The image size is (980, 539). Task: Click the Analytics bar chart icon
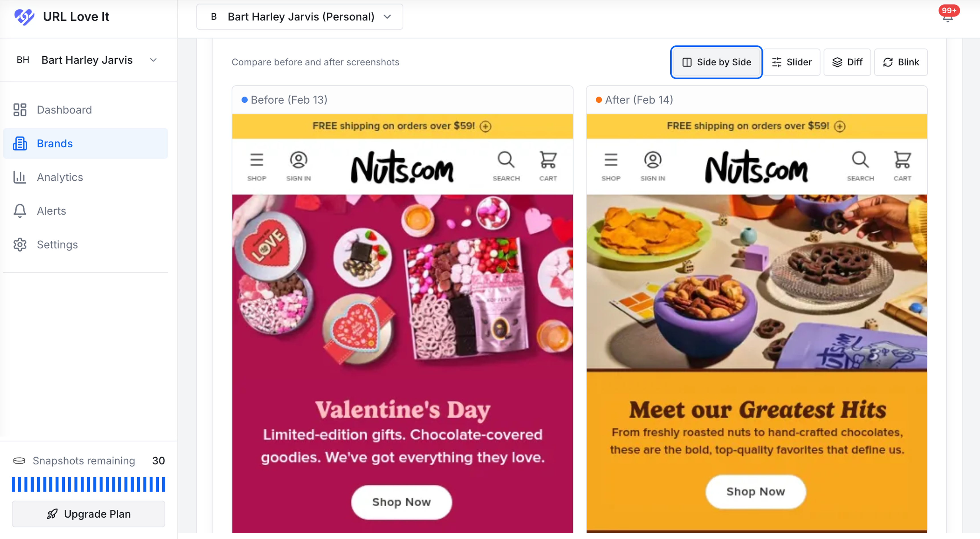coord(20,177)
